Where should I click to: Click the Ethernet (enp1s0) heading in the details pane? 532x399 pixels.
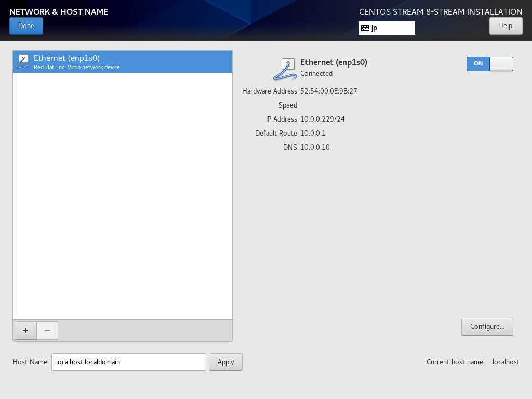click(334, 62)
